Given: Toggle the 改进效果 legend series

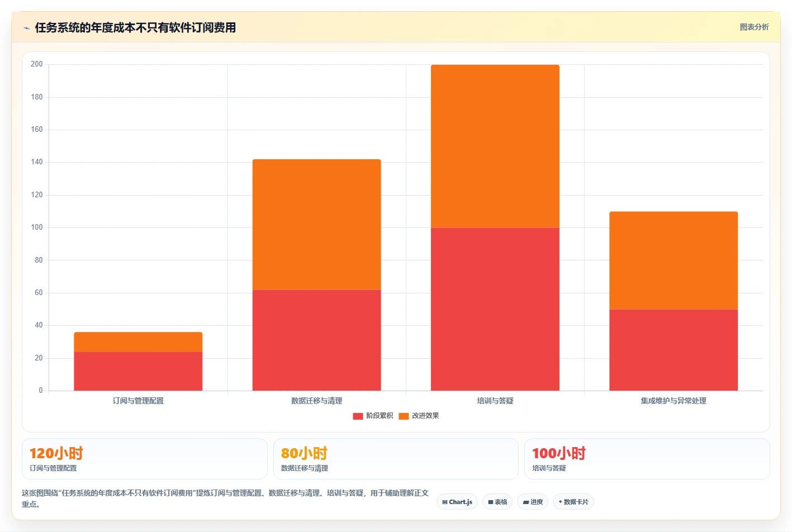Looking at the screenshot, I should (x=419, y=416).
